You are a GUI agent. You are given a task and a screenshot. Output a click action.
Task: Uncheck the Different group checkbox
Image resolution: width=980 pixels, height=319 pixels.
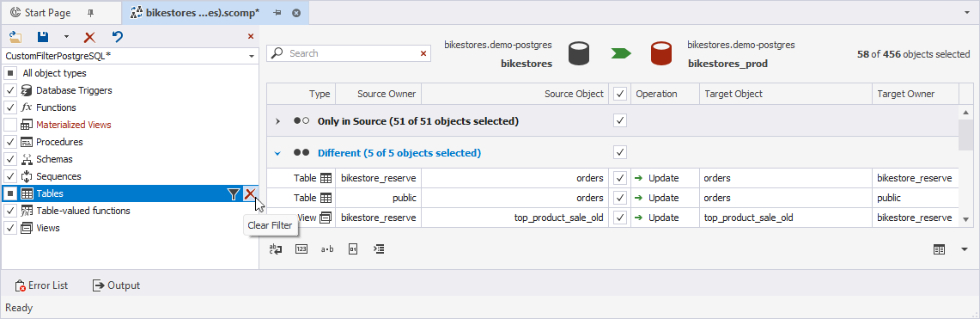pyautogui.click(x=620, y=152)
